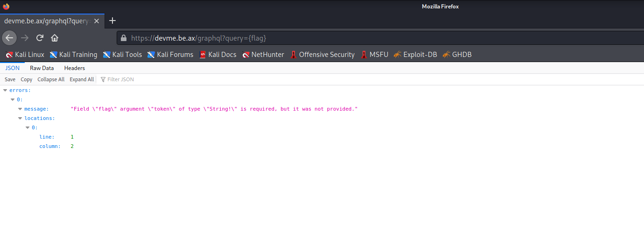Click the URL address bar
Viewport: 644px width, 232px height.
pyautogui.click(x=380, y=38)
